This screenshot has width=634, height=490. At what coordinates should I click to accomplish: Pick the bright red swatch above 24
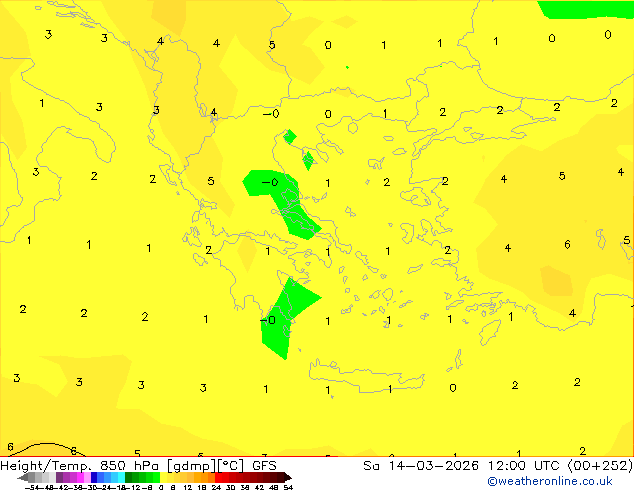coord(218,477)
